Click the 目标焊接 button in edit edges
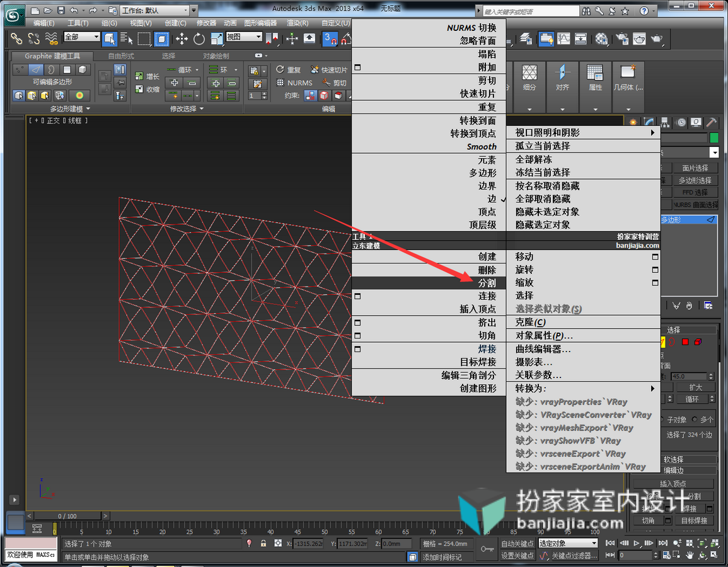The height and width of the screenshot is (567, 728). pos(694,520)
